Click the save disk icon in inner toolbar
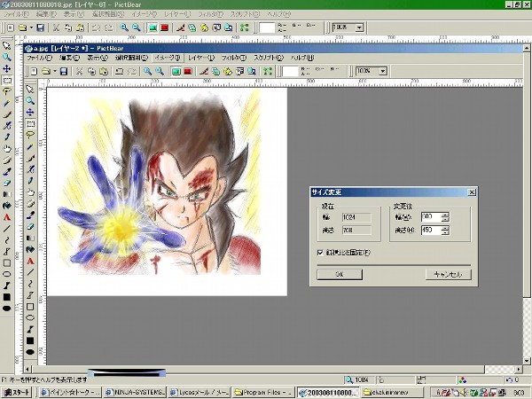 click(x=65, y=71)
